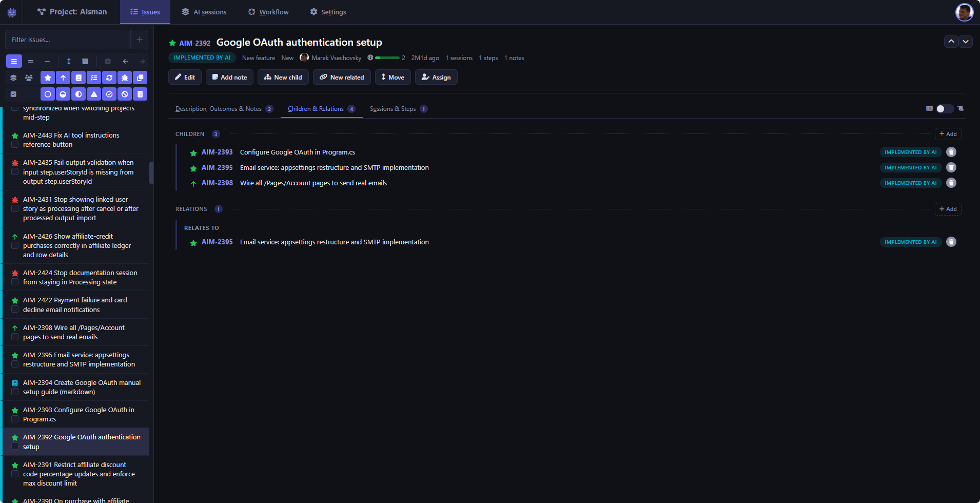
Task: Open the AI sessions tab
Action: (x=204, y=12)
